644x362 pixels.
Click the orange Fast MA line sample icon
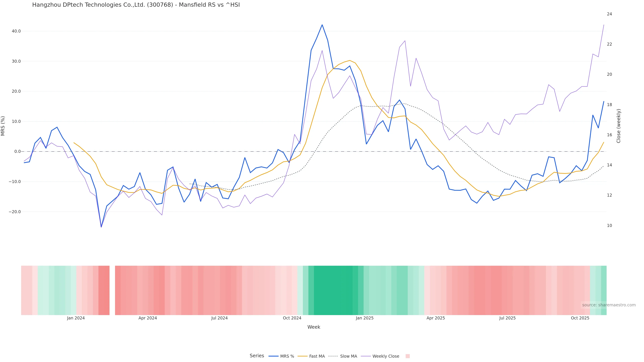[x=303, y=356]
